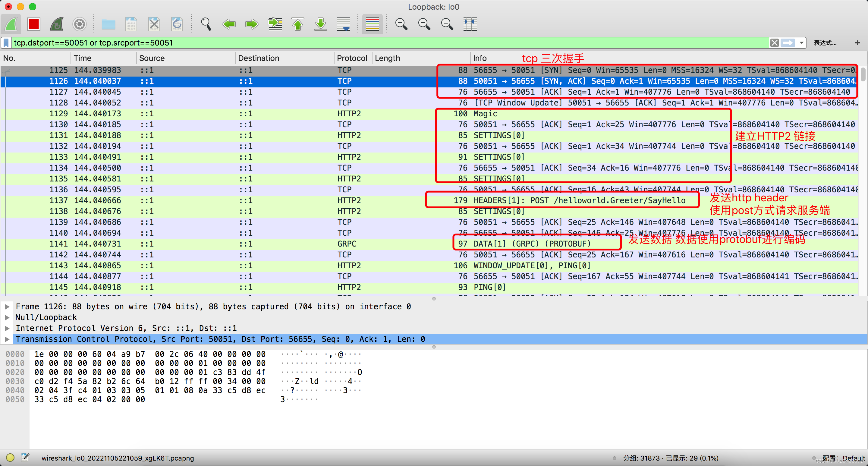Toggle packet list colorization

(372, 24)
